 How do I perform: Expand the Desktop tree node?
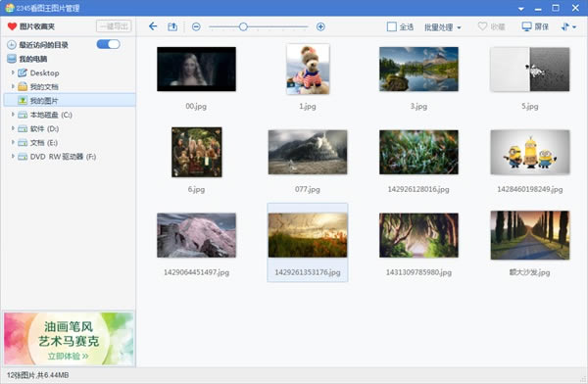pyautogui.click(x=13, y=72)
